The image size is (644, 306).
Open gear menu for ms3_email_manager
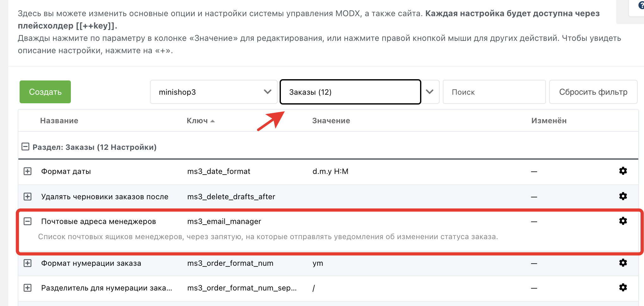[x=623, y=221]
